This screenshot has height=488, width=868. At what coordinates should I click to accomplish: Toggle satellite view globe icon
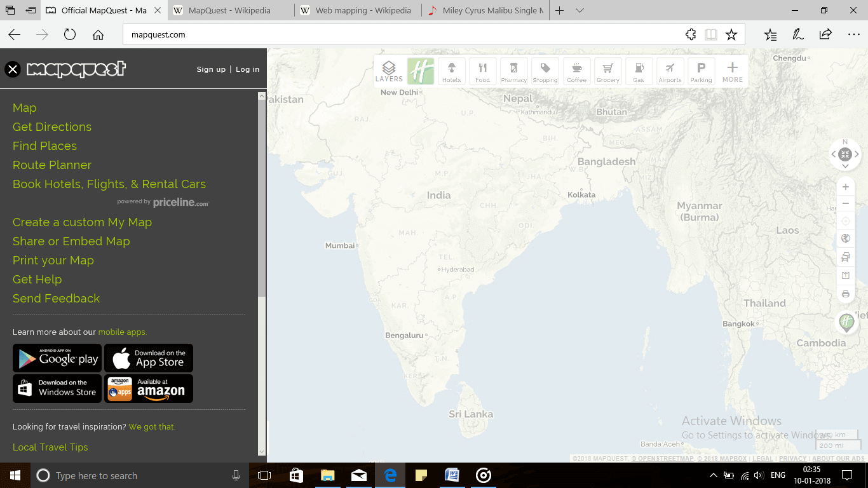845,238
